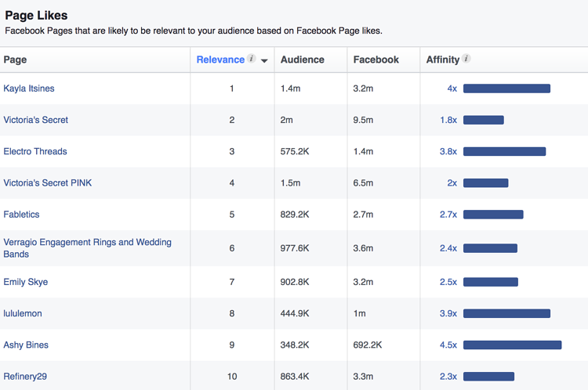The height and width of the screenshot is (390, 588).
Task: Click the info icon next to Affinity
Action: [466, 59]
